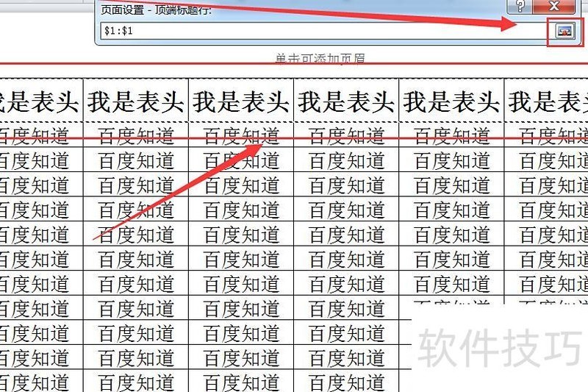Select the second '我是表头' header cell
This screenshot has width=588, height=392.
[136, 101]
